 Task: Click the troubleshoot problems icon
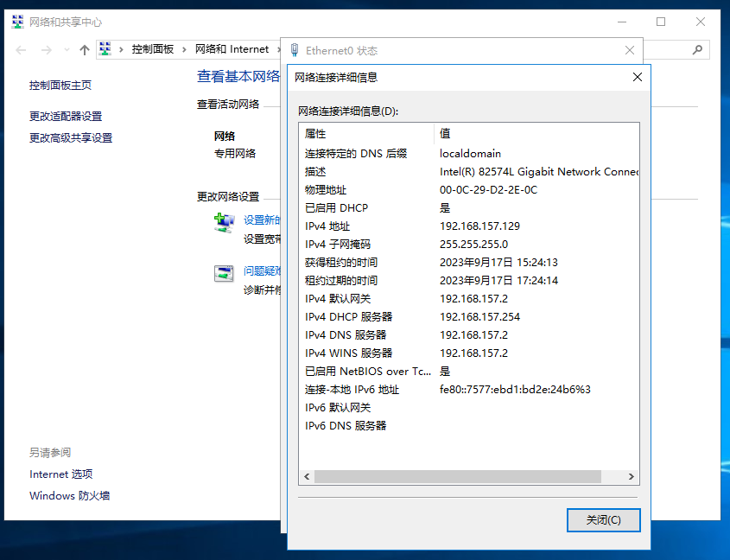tap(224, 273)
